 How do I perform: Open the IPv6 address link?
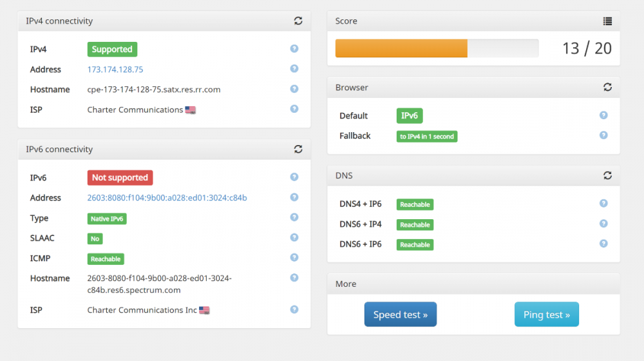point(167,198)
